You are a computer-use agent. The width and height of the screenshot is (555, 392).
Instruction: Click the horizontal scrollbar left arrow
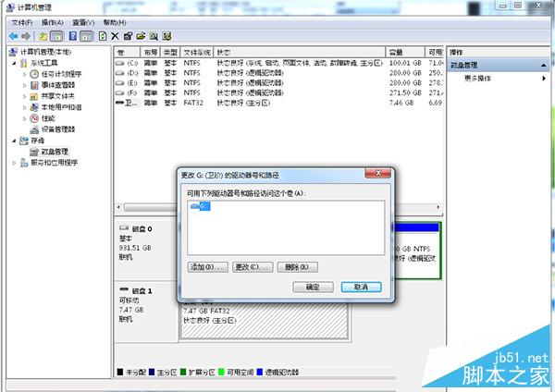[119, 207]
